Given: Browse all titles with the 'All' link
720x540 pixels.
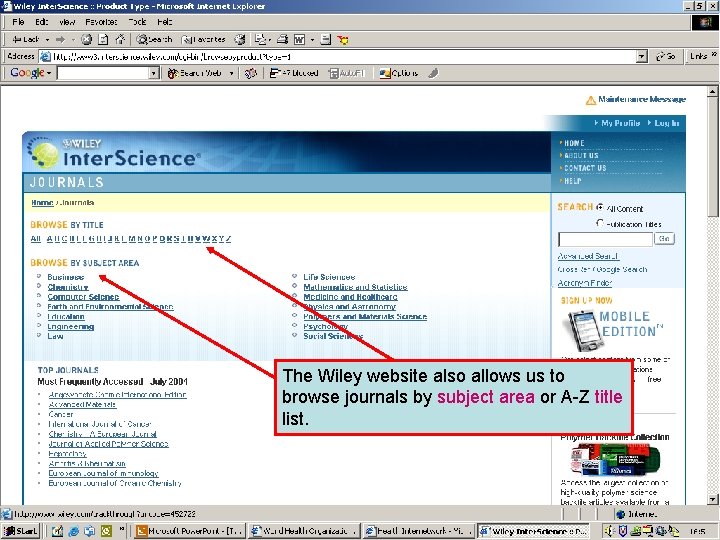Looking at the screenshot, I should click(36, 239).
